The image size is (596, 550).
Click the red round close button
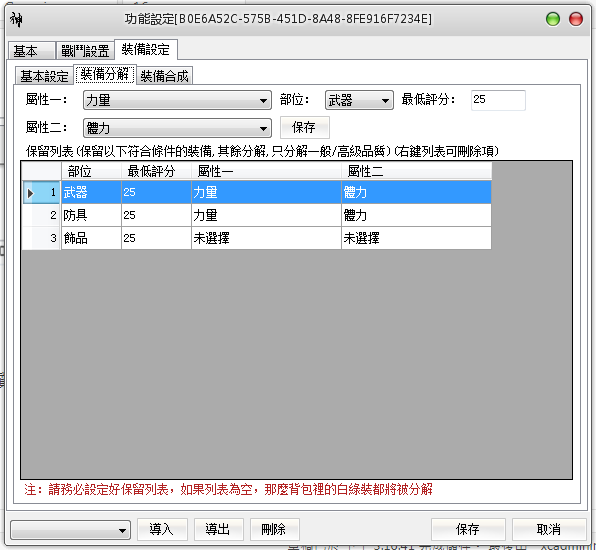pyautogui.click(x=575, y=19)
